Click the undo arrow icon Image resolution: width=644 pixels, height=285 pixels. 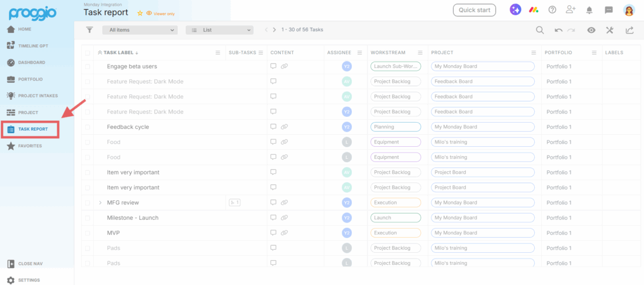point(558,31)
